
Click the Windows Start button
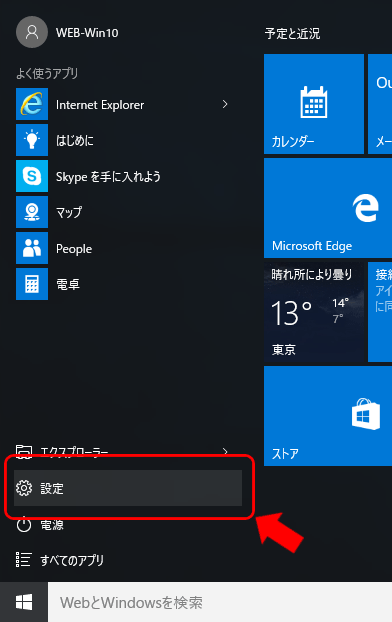coord(24,602)
